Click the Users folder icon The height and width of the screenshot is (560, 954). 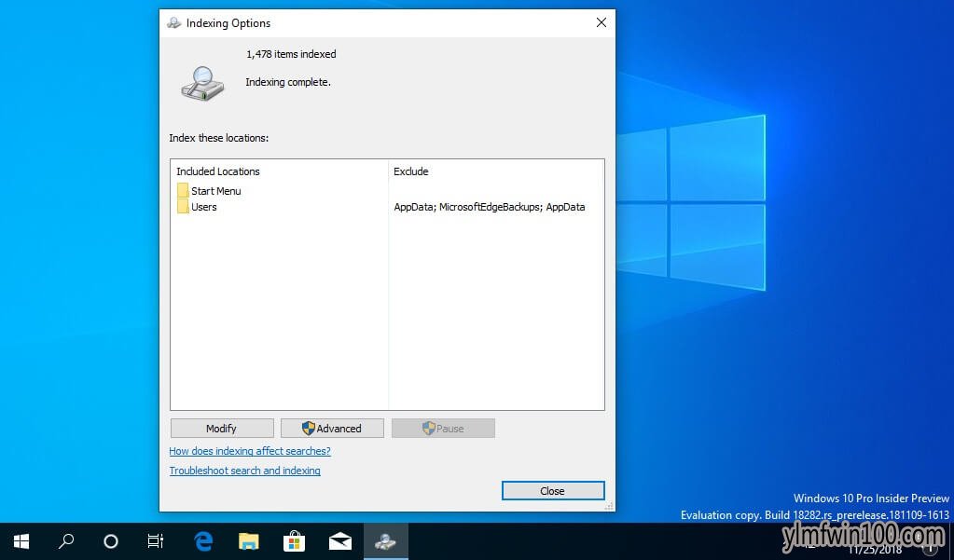[x=183, y=207]
